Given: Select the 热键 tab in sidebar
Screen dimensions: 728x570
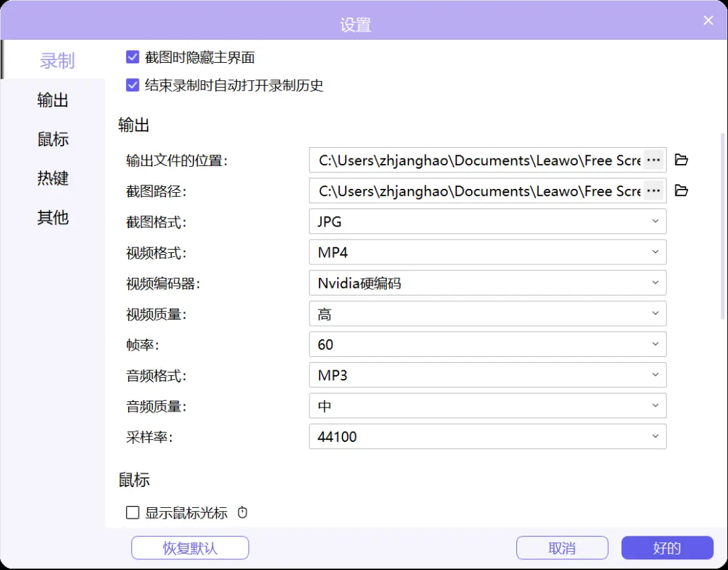Looking at the screenshot, I should pyautogui.click(x=53, y=178).
